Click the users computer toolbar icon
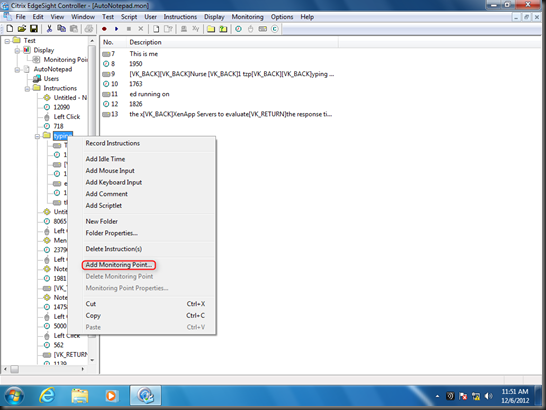The width and height of the screenshot is (546, 410). pyautogui.click(x=184, y=29)
